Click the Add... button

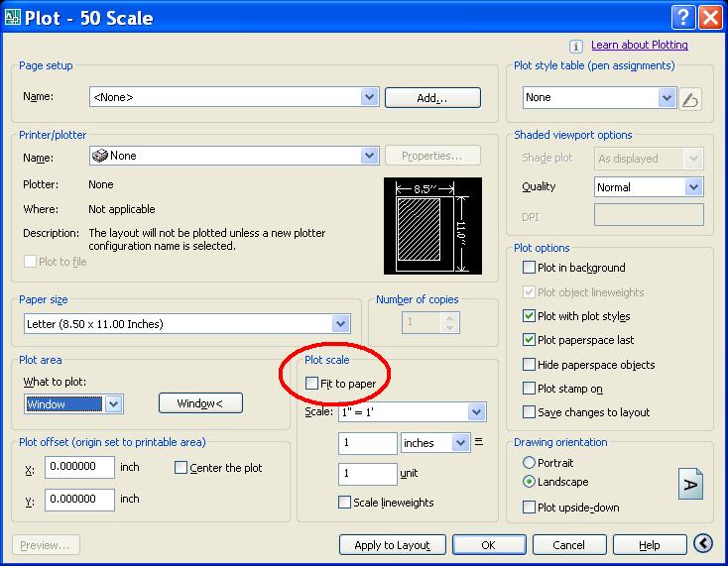432,97
